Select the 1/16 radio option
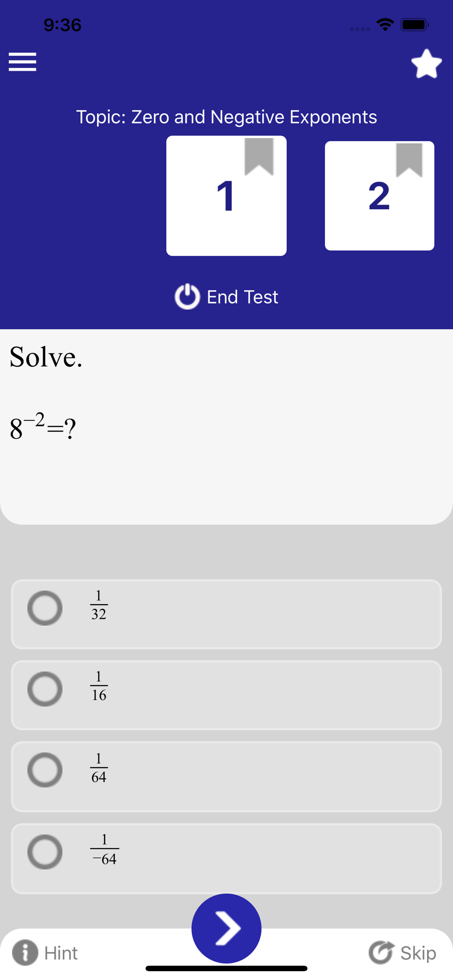The image size is (453, 980). click(x=45, y=688)
